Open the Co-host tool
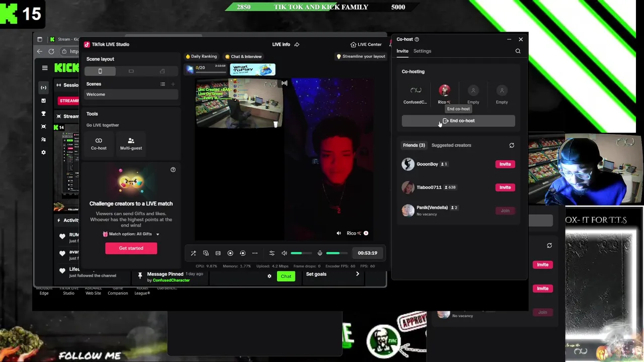The height and width of the screenshot is (362, 644). 99,144
